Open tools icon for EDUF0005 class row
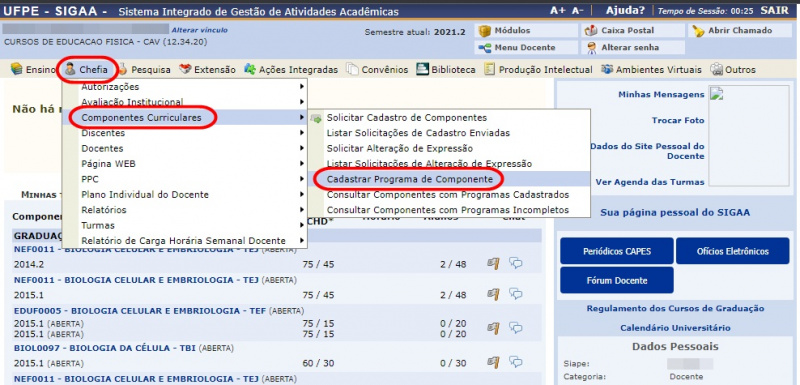This screenshot has width=800, height=385. coord(493,327)
